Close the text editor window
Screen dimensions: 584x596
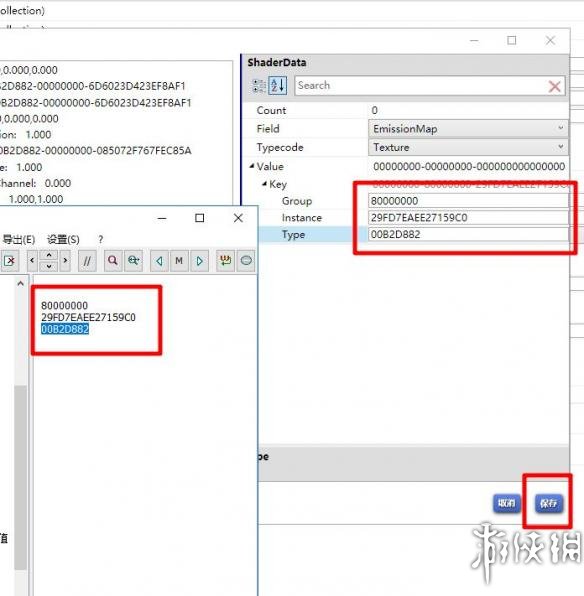click(238, 218)
